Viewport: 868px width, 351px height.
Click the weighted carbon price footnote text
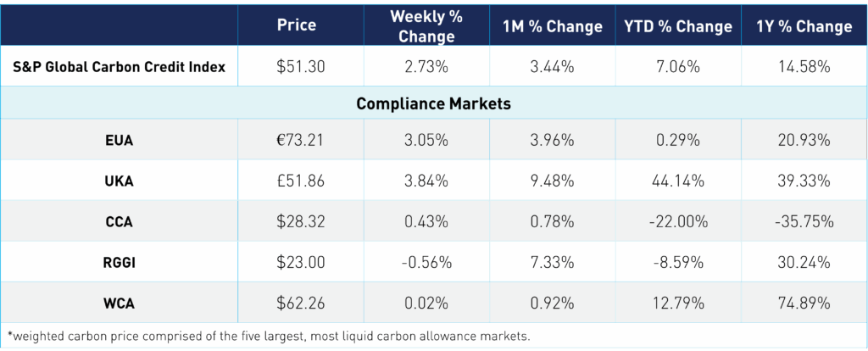(270, 336)
